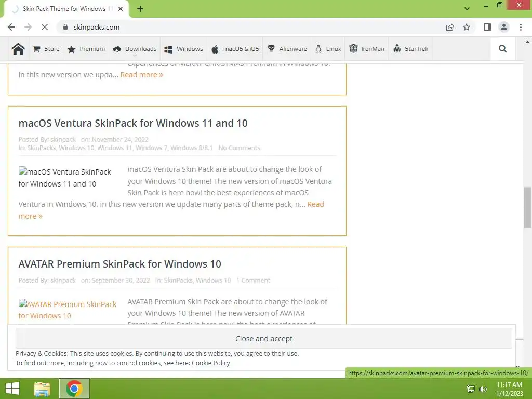This screenshot has width=532, height=399.
Task: Click Close and accept cookies button
Action: coord(263,339)
